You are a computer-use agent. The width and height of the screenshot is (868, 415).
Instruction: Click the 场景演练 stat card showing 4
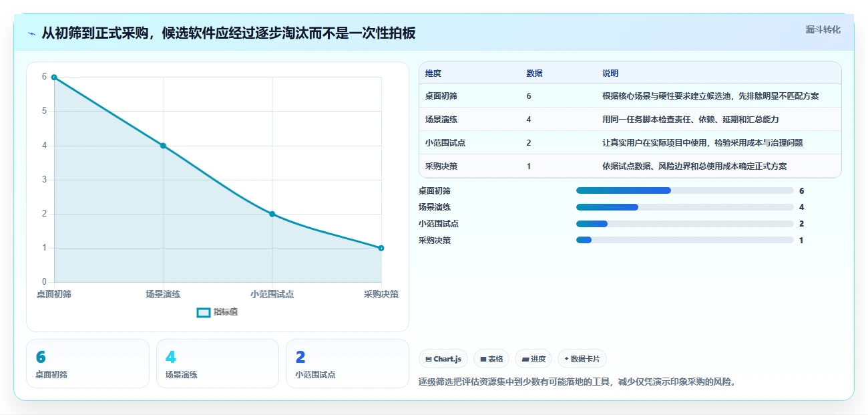(x=217, y=364)
